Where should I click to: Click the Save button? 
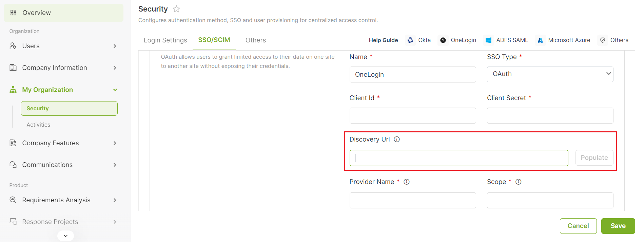coord(618,226)
